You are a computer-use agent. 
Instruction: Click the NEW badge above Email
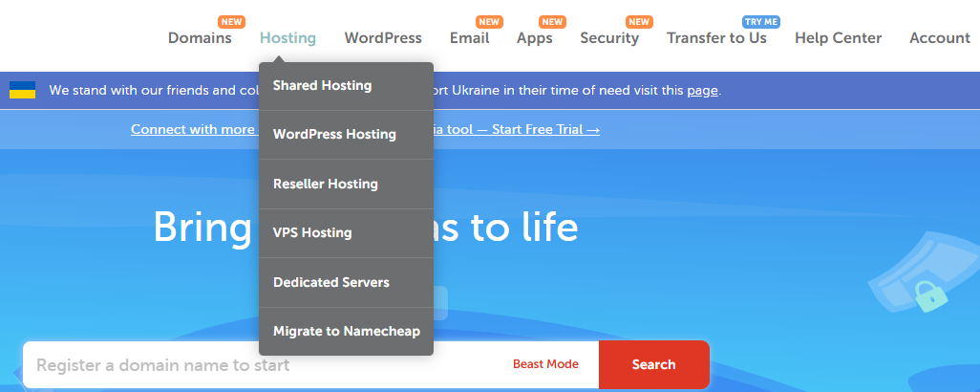pos(489,22)
